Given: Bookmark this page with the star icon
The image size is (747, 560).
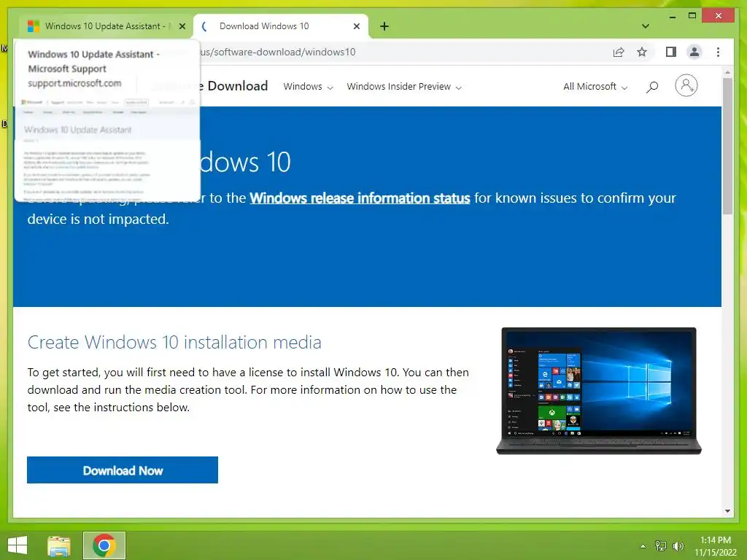Looking at the screenshot, I should (x=642, y=52).
